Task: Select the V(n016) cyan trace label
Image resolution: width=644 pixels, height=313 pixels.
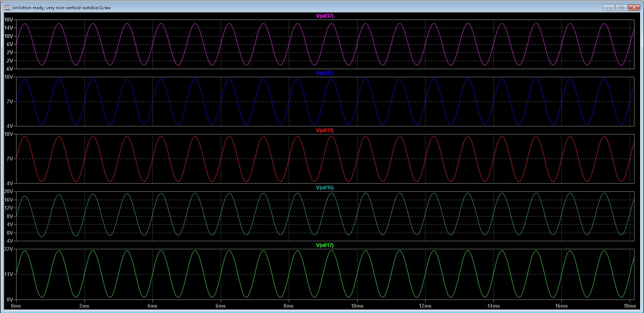Action: tap(324, 187)
